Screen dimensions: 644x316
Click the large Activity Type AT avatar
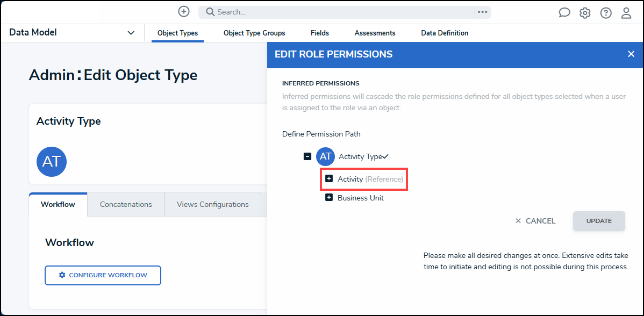tap(52, 162)
